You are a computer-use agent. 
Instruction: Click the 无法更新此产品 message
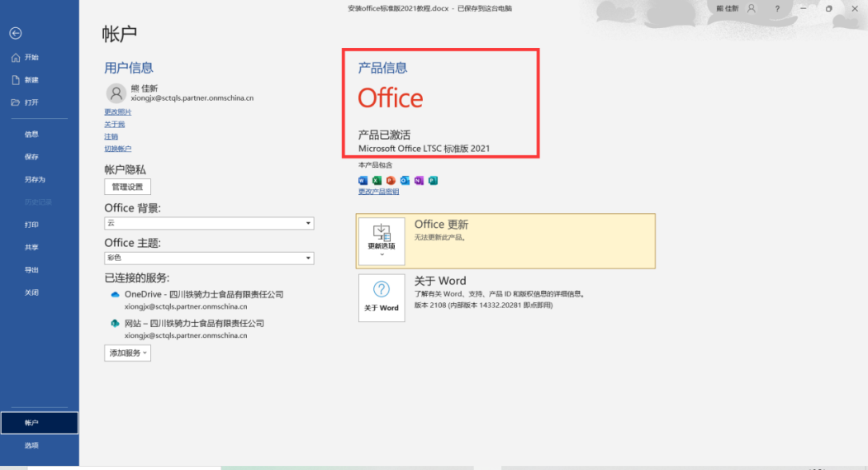(x=440, y=238)
